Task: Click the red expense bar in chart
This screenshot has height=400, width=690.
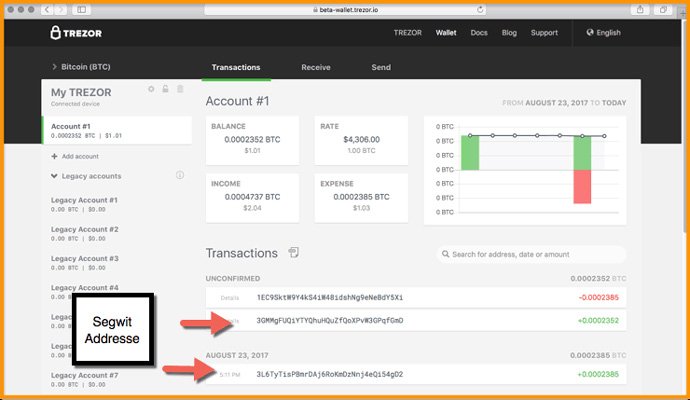Action: click(582, 187)
